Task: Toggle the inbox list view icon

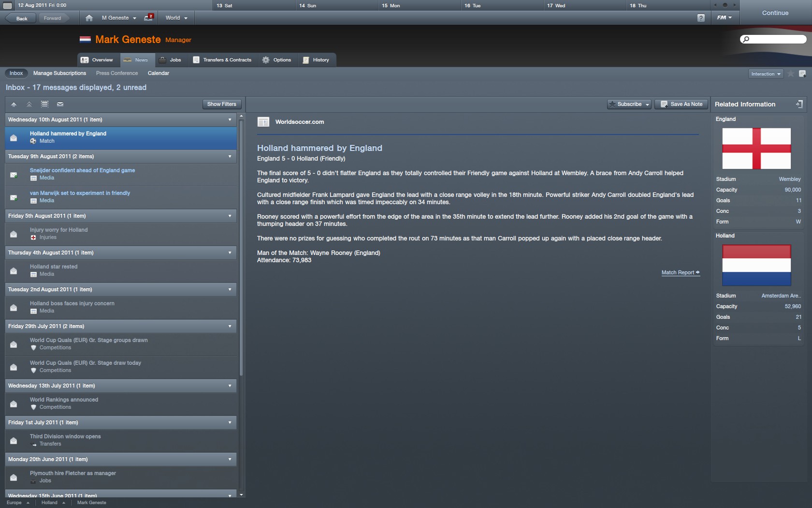Action: click(x=44, y=104)
